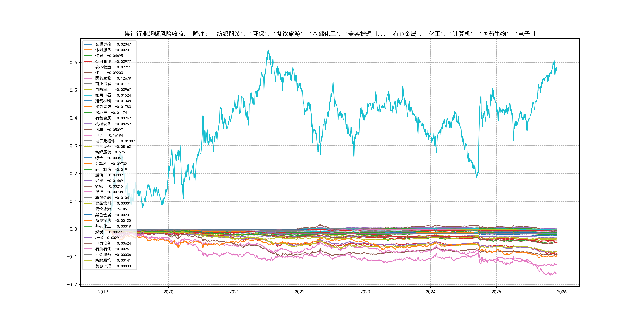Click the 传媒 green legend line
Screen dimensions: 644x322
point(88,56)
